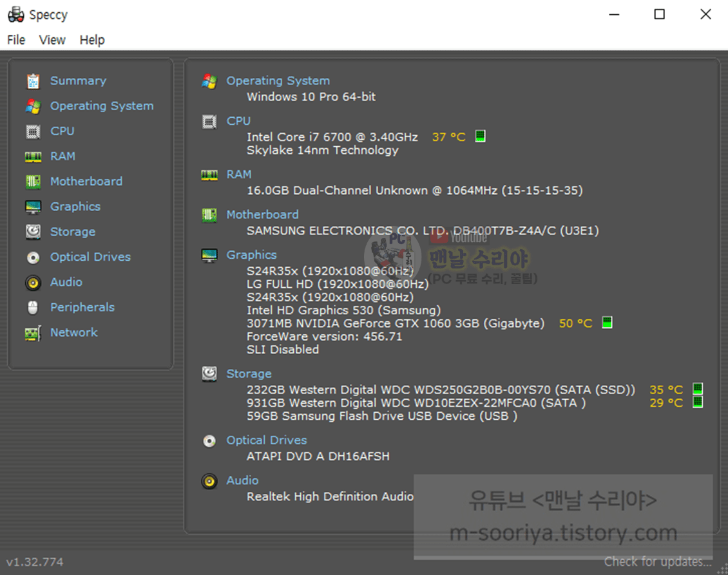Viewport: 728px width, 575px height.
Task: Click the v1.32.774 version label
Action: pyautogui.click(x=35, y=562)
